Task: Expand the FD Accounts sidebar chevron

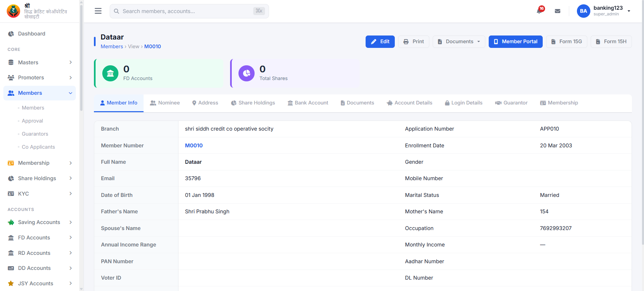Action: (70, 238)
